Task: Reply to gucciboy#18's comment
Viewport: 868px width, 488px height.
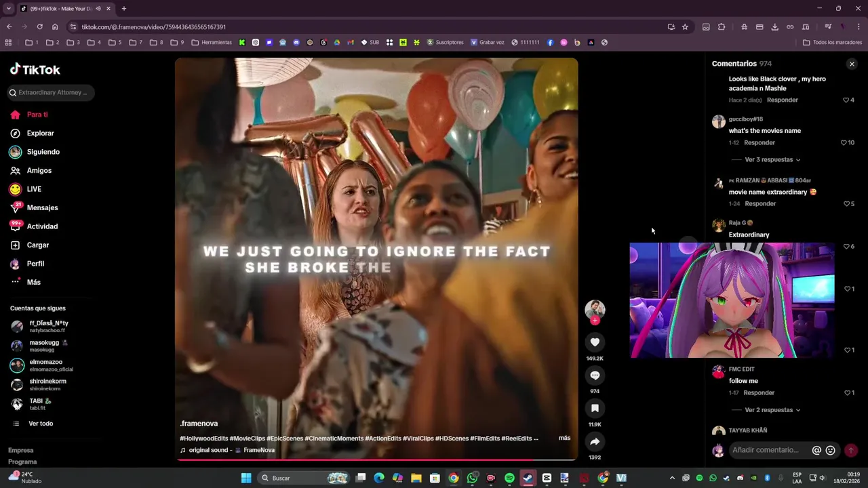Action: 759,143
